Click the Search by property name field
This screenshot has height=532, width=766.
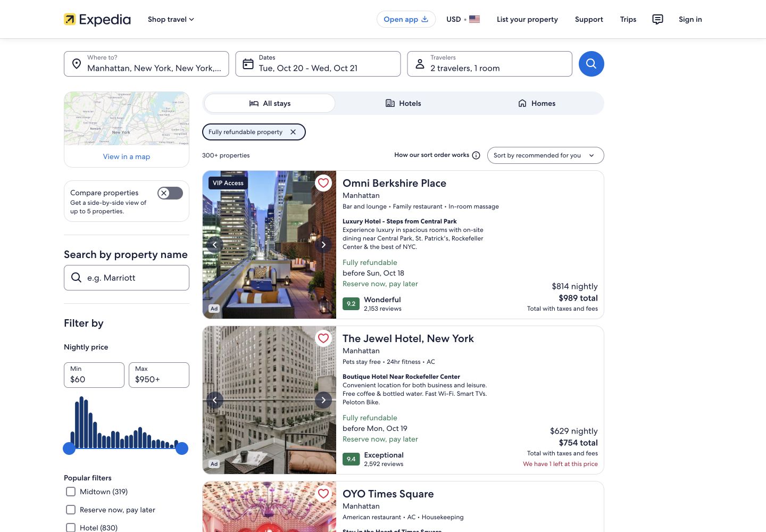pos(127,278)
